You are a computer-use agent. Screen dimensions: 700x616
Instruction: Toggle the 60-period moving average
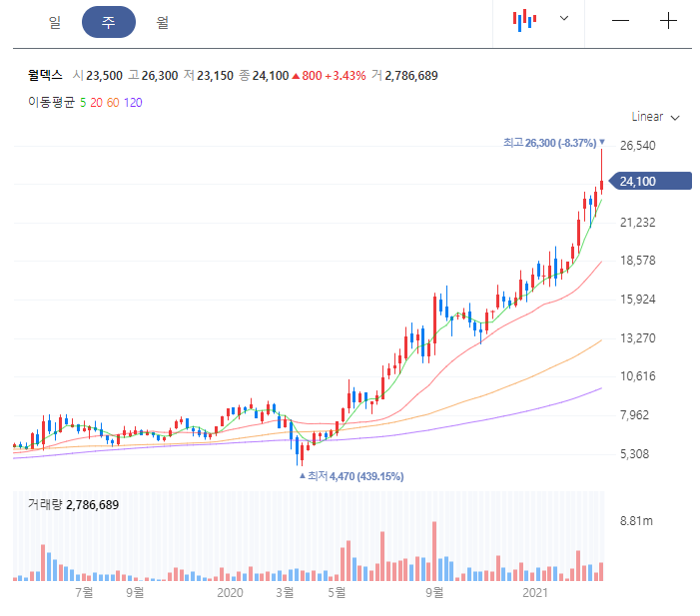[x=113, y=103]
